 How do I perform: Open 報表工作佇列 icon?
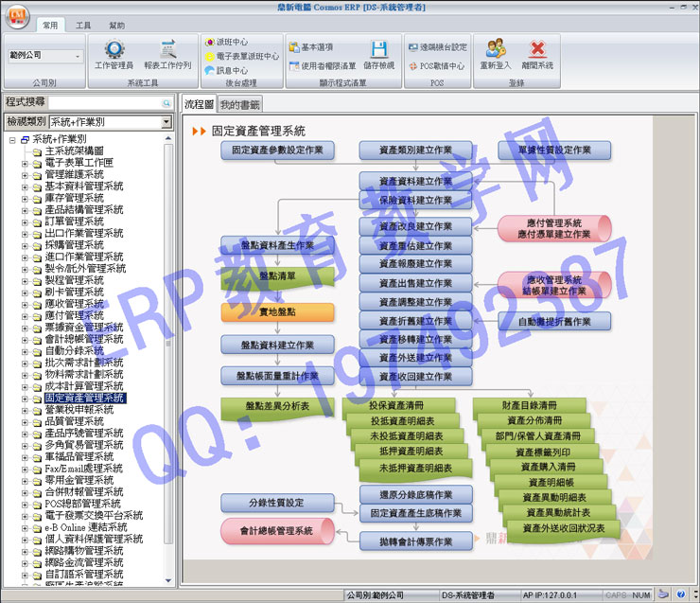167,55
